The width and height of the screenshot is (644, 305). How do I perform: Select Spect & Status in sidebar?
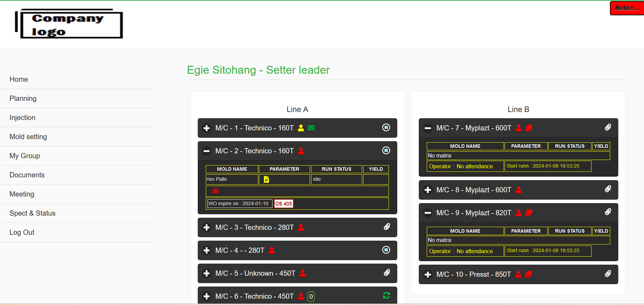point(32,213)
